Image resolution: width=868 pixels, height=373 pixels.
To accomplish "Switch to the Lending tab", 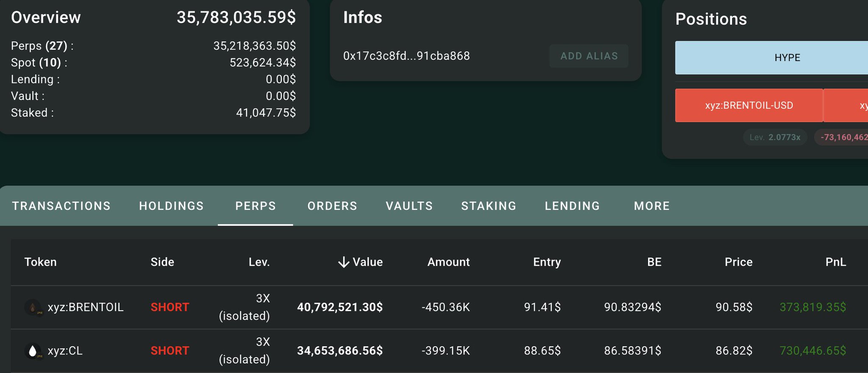I will click(x=572, y=206).
